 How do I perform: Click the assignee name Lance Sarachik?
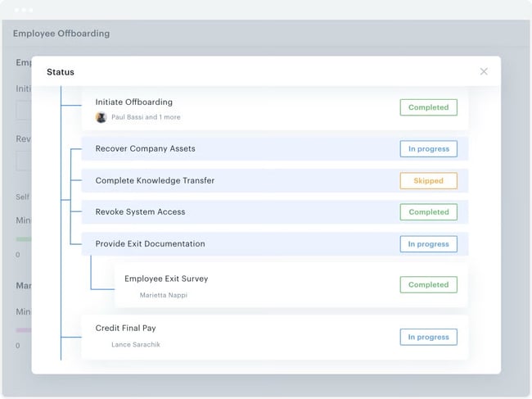136,345
